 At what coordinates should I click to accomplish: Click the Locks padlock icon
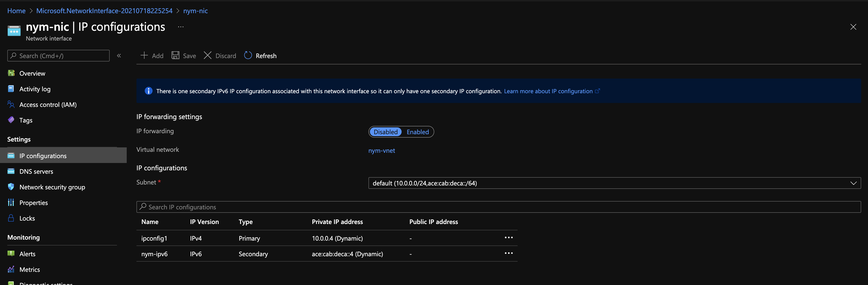click(x=11, y=218)
